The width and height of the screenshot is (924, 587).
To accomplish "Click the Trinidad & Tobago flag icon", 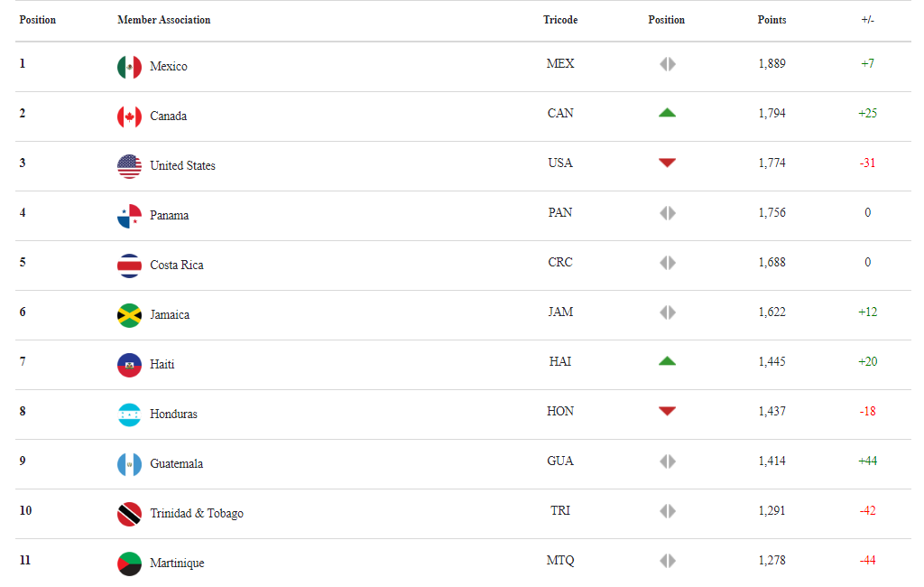I will pyautogui.click(x=129, y=514).
